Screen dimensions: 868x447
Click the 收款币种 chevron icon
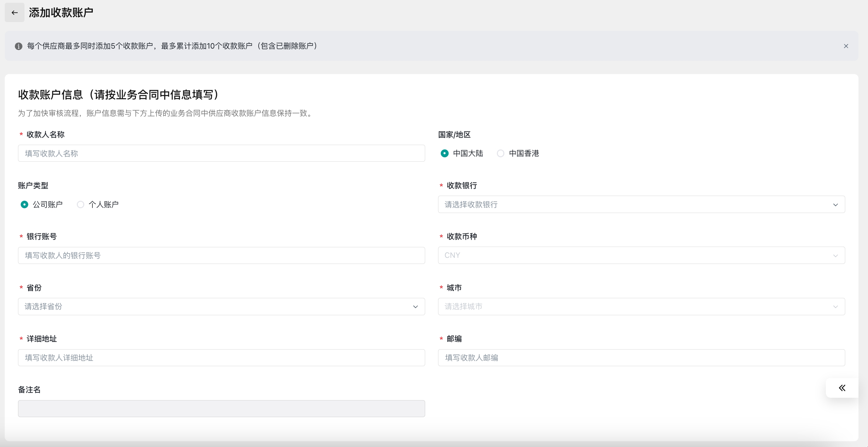pos(835,256)
